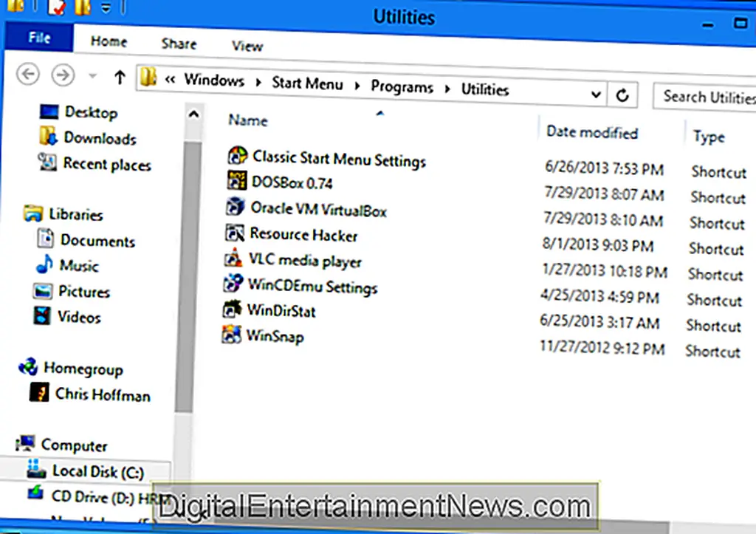
Task: Expand the address bar history dropdown
Action: (x=596, y=95)
